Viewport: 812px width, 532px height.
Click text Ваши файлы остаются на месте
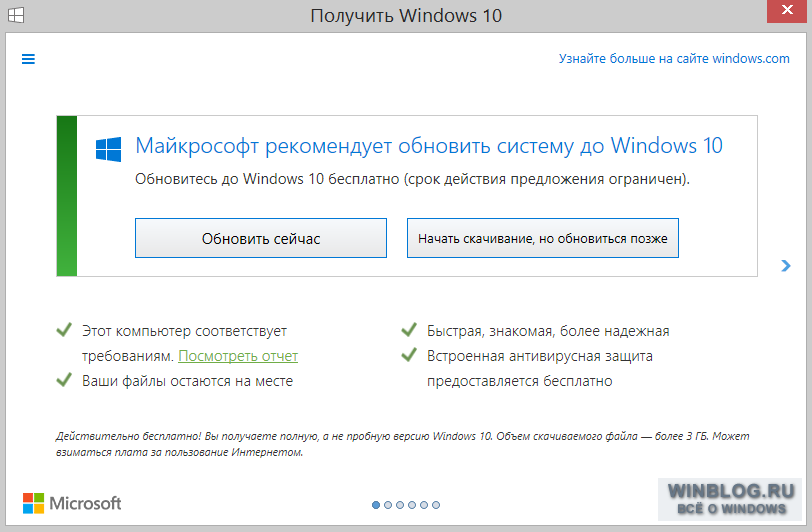click(x=187, y=381)
